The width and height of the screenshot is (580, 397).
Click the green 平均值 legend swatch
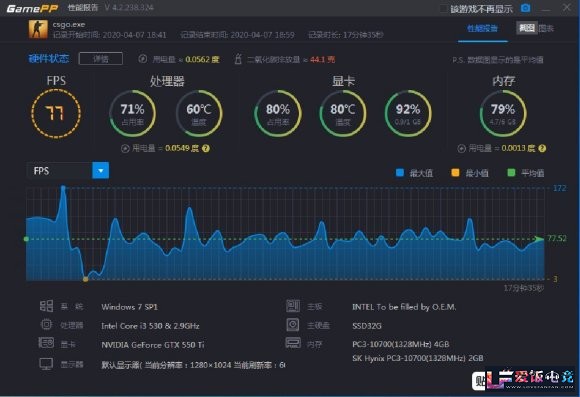(x=511, y=172)
